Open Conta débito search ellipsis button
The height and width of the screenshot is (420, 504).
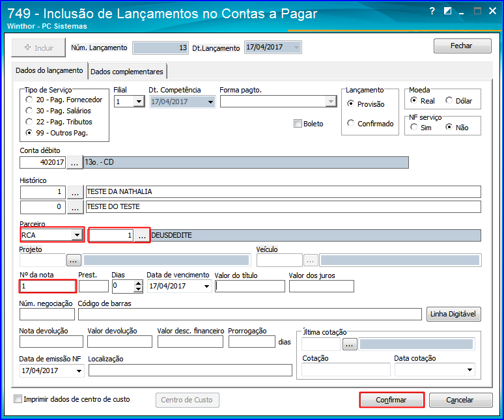click(x=75, y=163)
